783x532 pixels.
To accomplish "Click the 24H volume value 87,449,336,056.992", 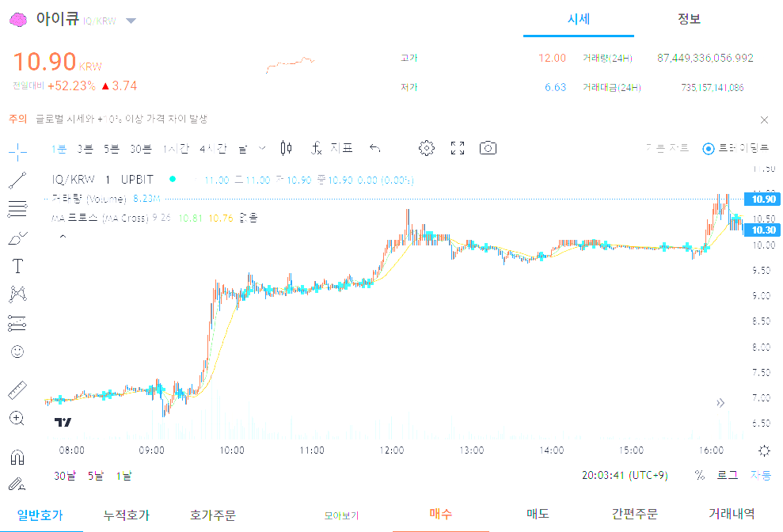I will click(705, 58).
